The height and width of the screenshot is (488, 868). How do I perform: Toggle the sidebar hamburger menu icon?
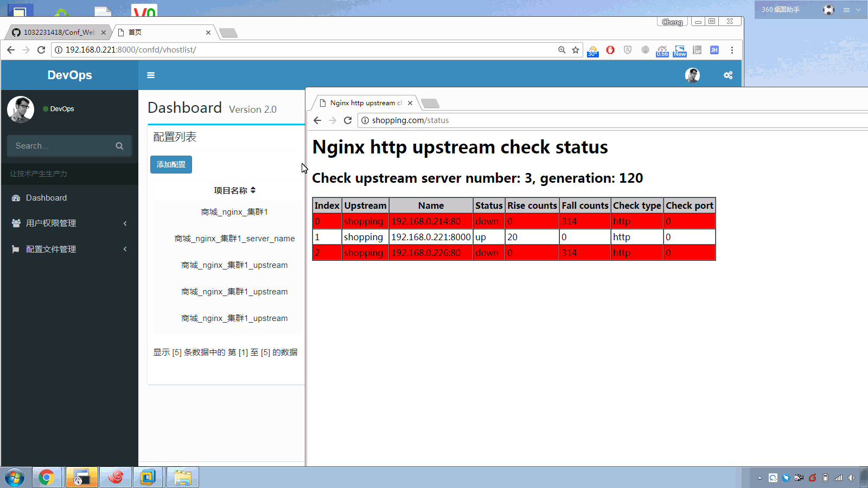coord(151,75)
